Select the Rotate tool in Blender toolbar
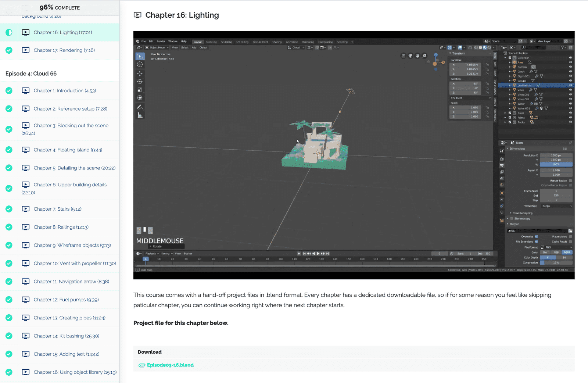The width and height of the screenshot is (588, 383). pyautogui.click(x=140, y=82)
